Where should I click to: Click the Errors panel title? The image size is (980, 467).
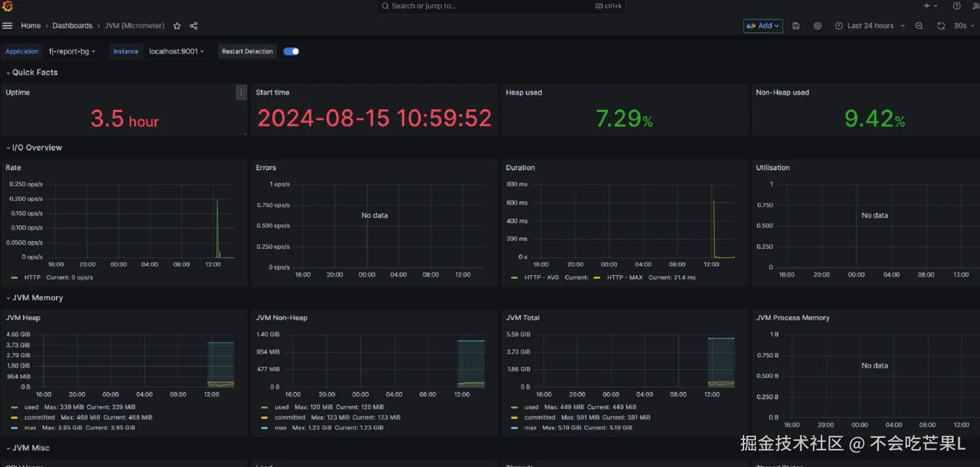pos(266,167)
